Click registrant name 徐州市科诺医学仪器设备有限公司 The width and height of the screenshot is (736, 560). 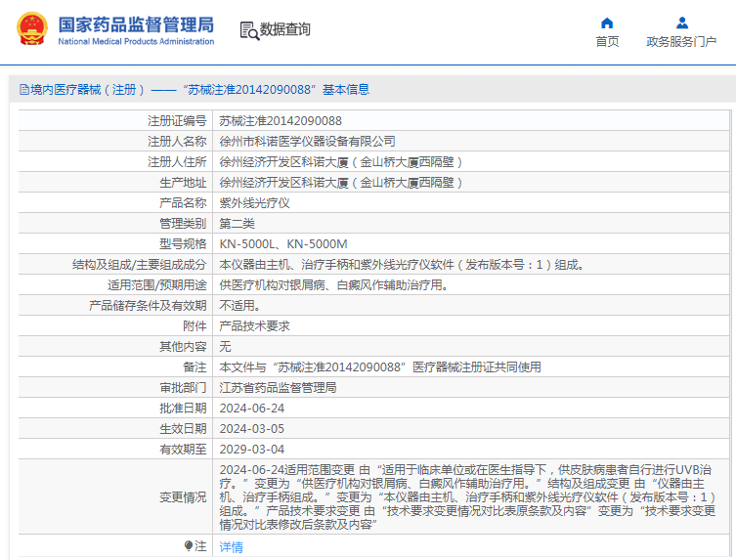click(x=307, y=142)
